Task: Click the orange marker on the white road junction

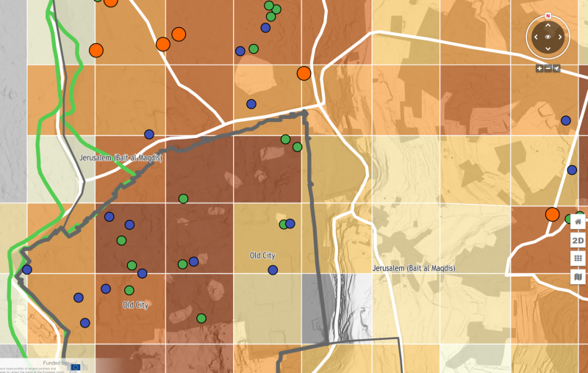Action: coord(304,73)
